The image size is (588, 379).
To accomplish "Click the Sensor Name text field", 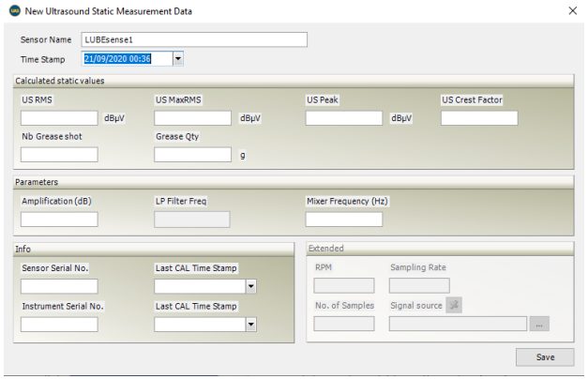I will coord(194,39).
